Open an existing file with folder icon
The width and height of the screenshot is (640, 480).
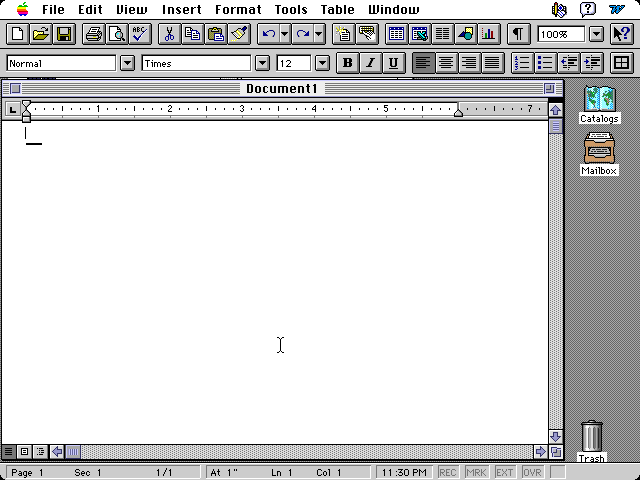click(41, 34)
